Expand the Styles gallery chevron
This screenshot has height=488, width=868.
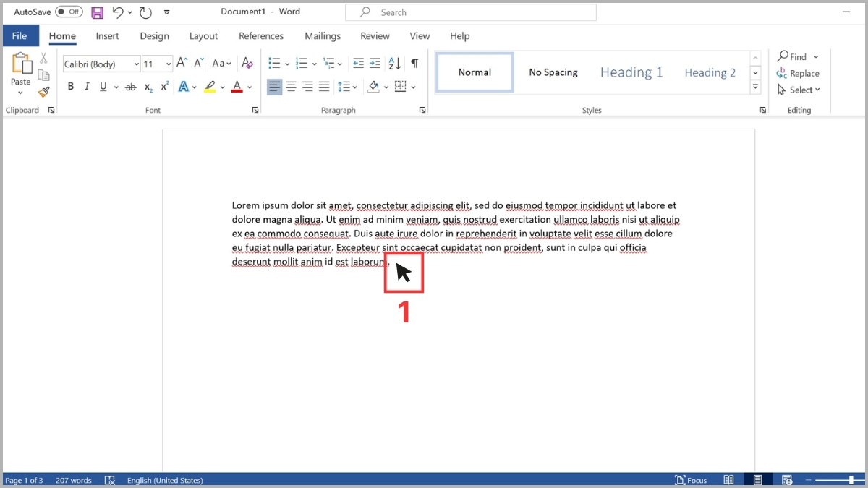755,87
